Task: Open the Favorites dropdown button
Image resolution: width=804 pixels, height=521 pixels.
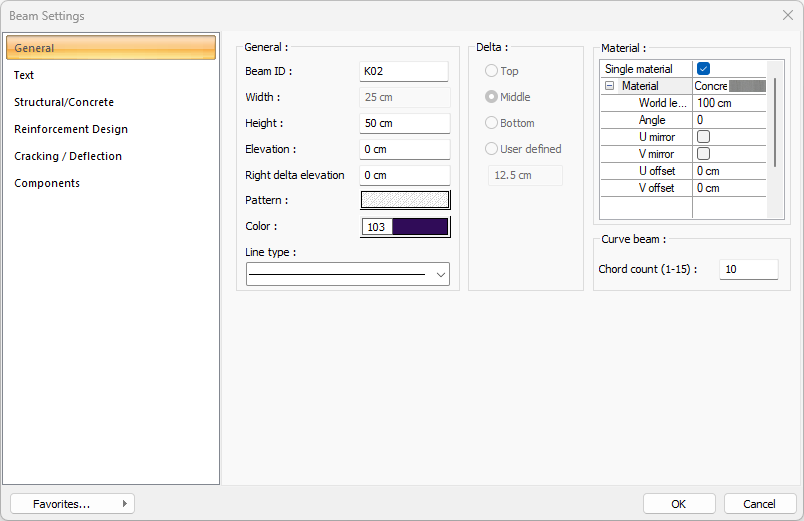Action: (72, 504)
